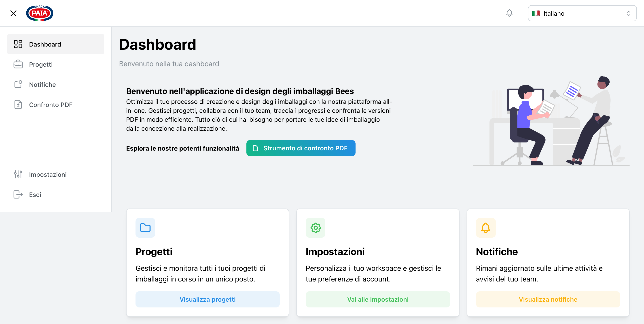
Task: Click the Esci logout icon
Action: pyautogui.click(x=18, y=195)
